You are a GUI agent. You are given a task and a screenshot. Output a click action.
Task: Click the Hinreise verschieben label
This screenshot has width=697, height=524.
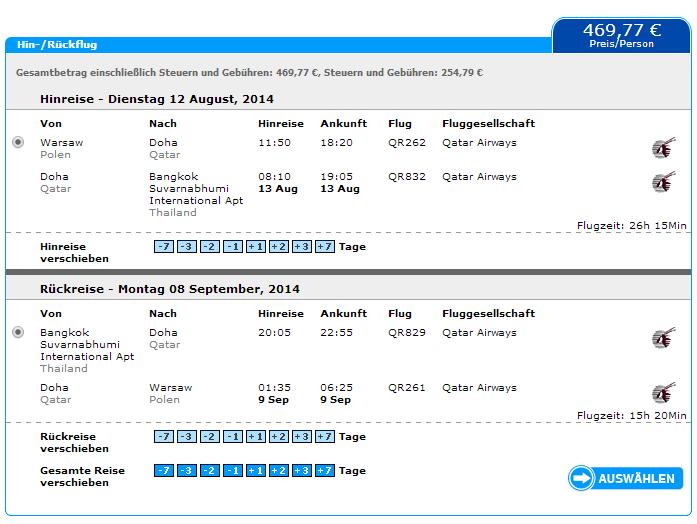pos(74,252)
